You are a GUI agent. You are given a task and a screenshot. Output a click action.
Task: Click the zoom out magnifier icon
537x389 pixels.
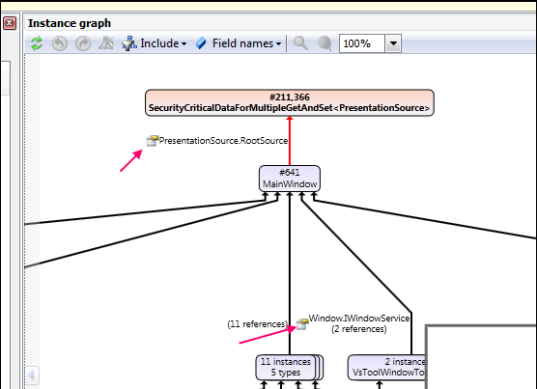324,43
